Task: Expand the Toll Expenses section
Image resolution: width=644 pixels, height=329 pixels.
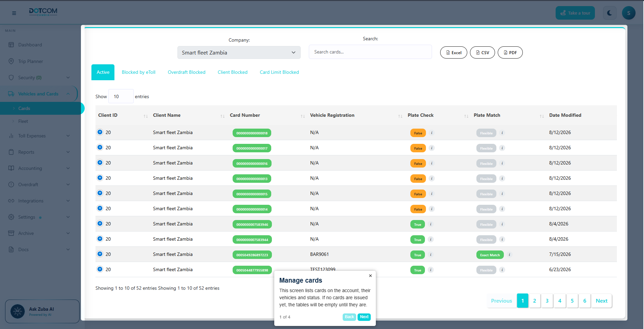Action: [x=39, y=136]
